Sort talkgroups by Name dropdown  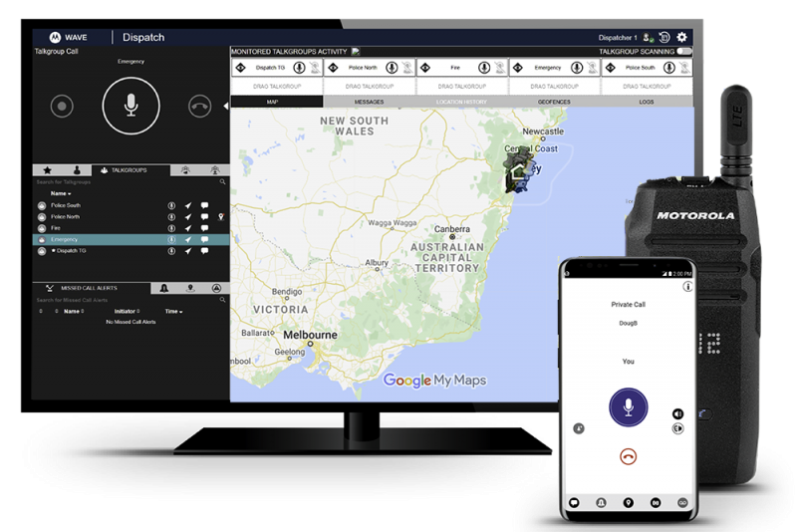[x=61, y=193]
